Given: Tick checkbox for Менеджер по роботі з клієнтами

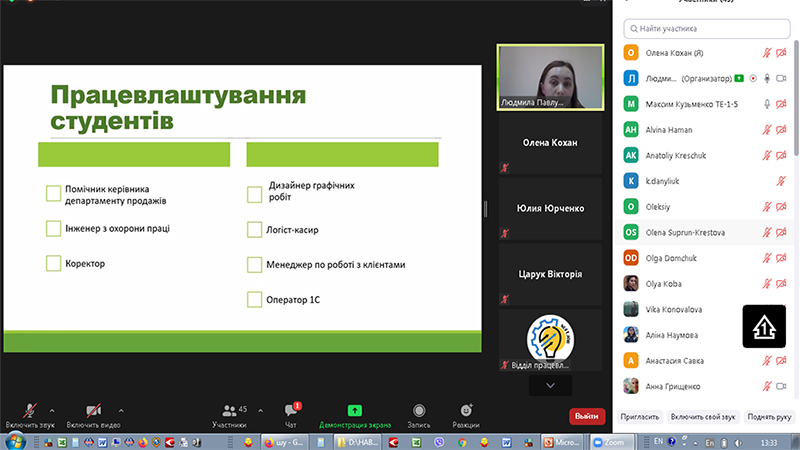Looking at the screenshot, I should coord(255,265).
